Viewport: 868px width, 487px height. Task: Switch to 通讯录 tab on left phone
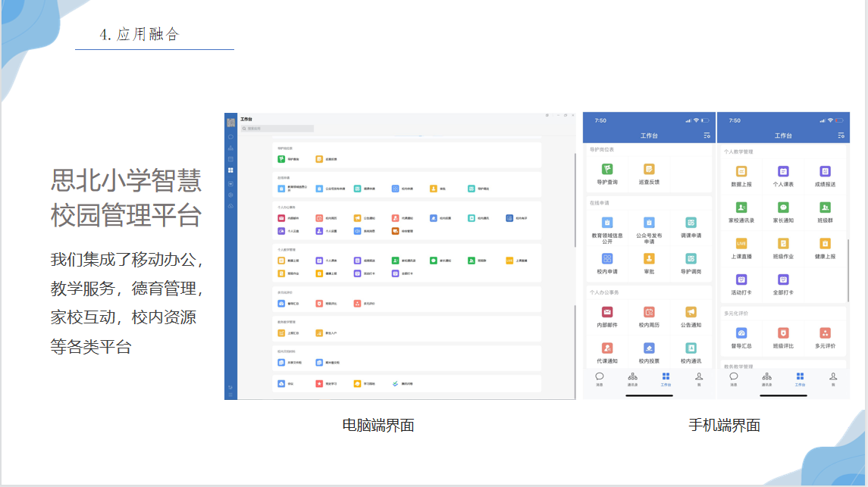[x=632, y=379]
